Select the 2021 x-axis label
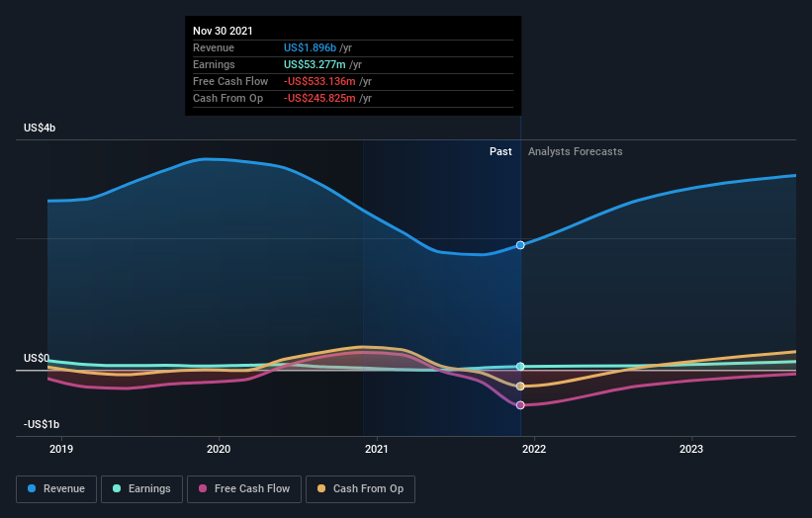 point(377,449)
